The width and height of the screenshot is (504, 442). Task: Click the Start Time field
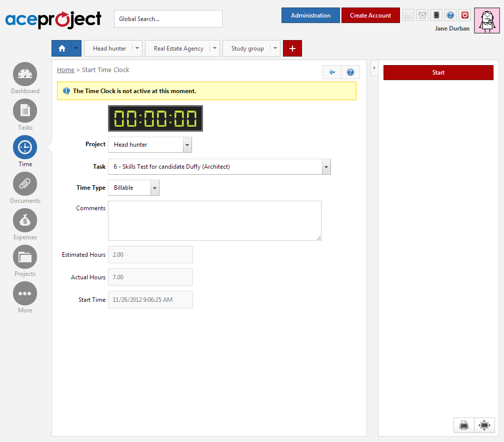pyautogui.click(x=150, y=300)
